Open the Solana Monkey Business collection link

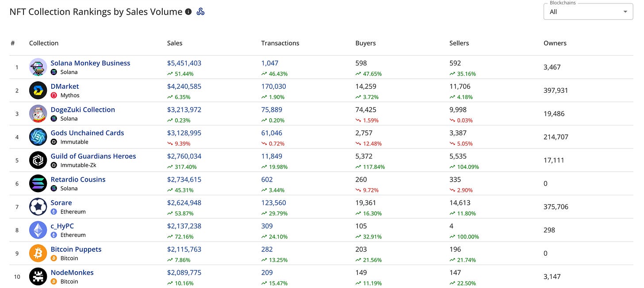pyautogui.click(x=90, y=63)
